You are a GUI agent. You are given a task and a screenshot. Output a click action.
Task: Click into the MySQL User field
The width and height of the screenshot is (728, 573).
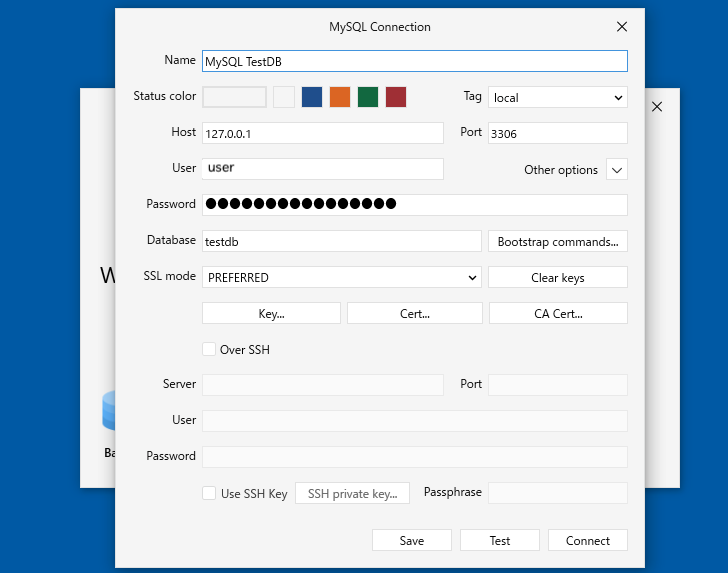pyautogui.click(x=323, y=169)
